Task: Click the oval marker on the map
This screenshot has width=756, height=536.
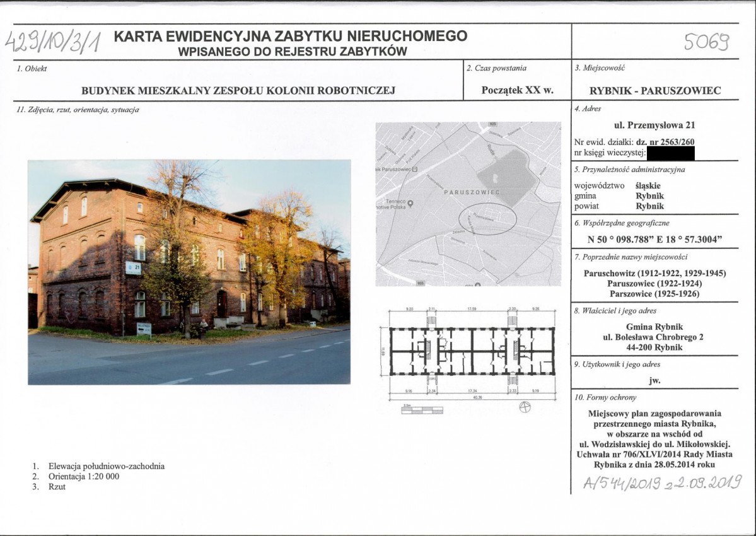Action: (x=487, y=219)
